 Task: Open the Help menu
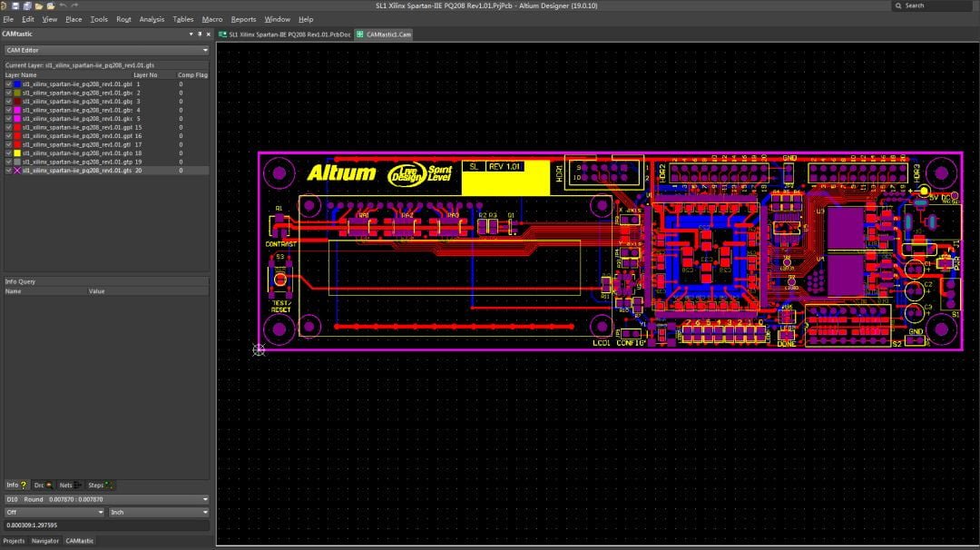coord(306,19)
